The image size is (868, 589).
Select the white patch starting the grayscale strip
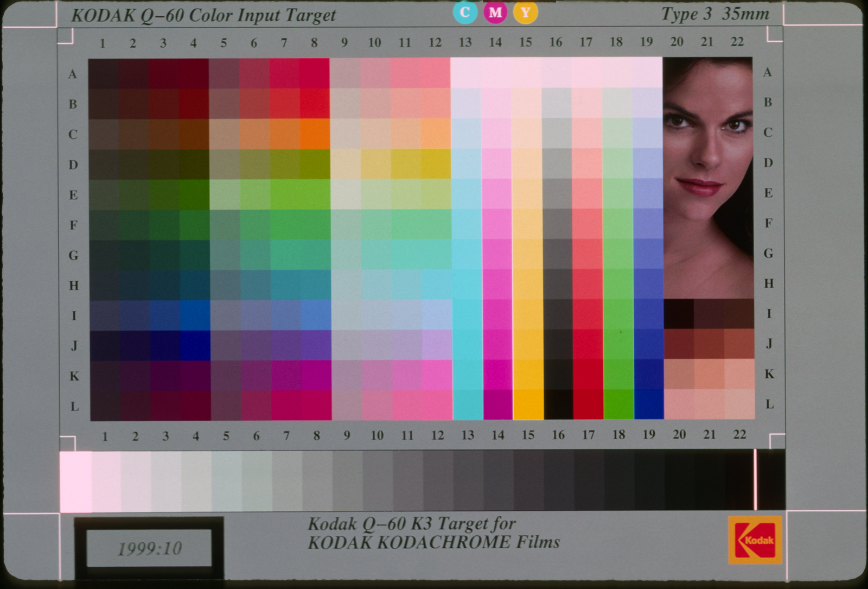tap(75, 482)
